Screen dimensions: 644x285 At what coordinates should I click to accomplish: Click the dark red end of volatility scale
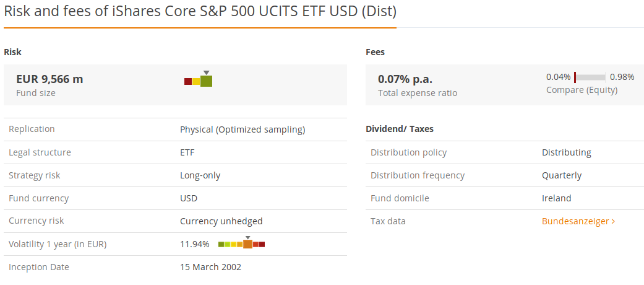tap(262, 244)
